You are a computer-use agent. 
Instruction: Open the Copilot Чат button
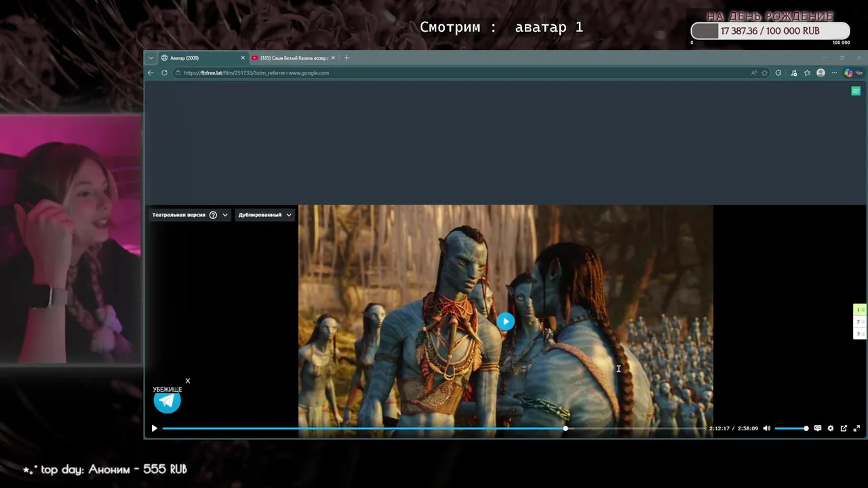pyautogui.click(x=853, y=73)
